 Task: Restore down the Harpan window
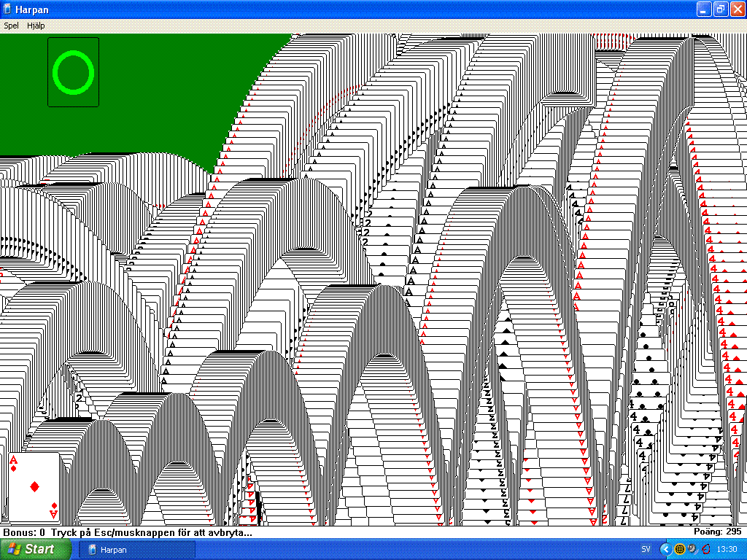(720, 9)
